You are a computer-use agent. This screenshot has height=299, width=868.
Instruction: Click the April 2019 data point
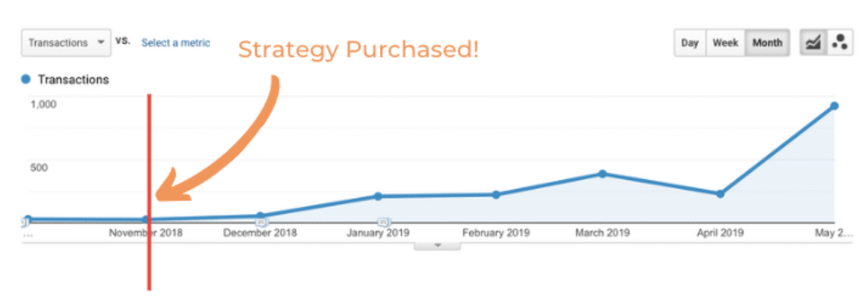tap(719, 194)
